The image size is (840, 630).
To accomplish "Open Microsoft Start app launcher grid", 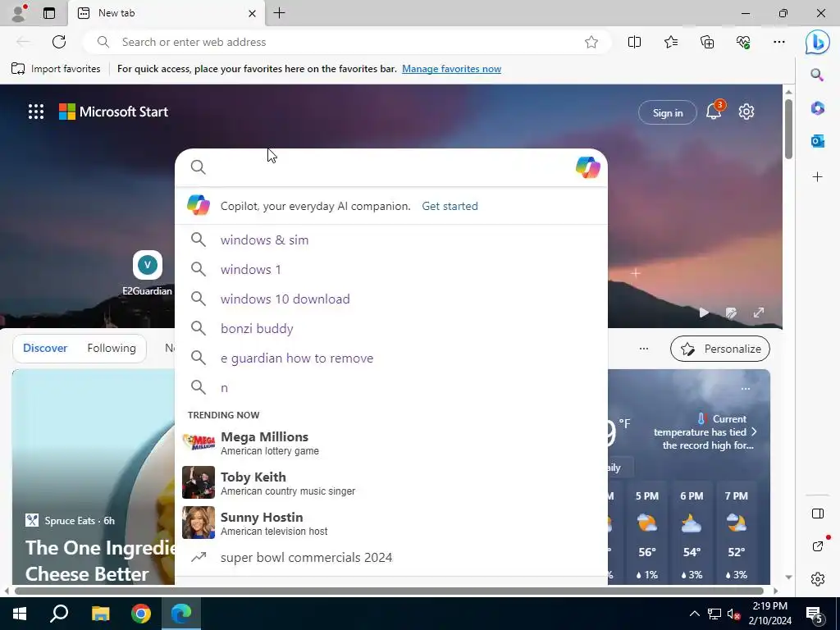I will click(36, 112).
